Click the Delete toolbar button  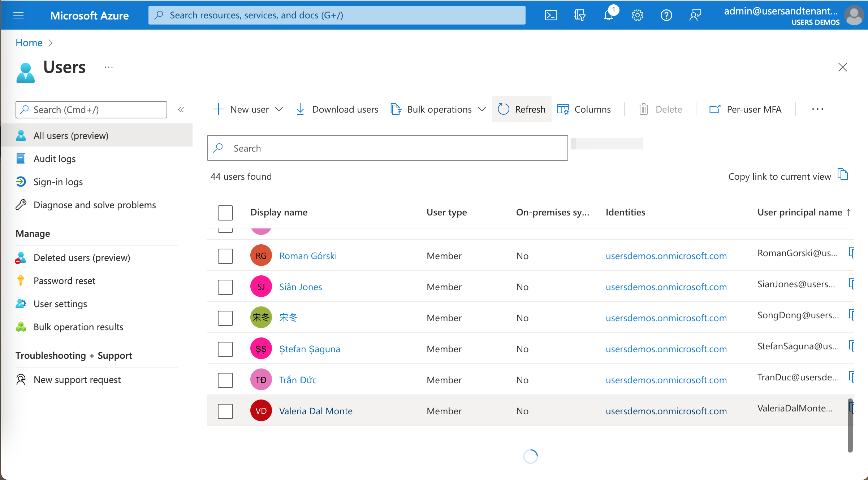pos(660,109)
